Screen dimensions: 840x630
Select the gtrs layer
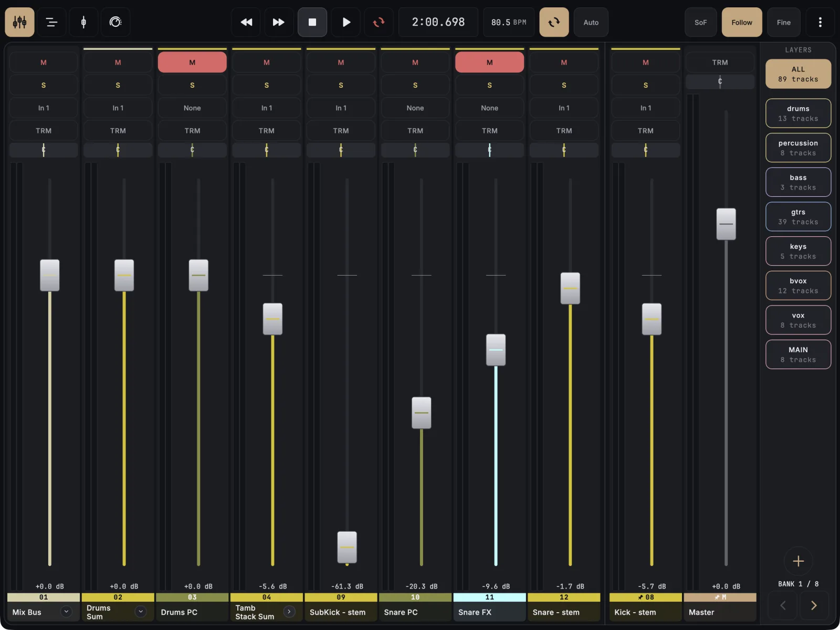coord(798,217)
